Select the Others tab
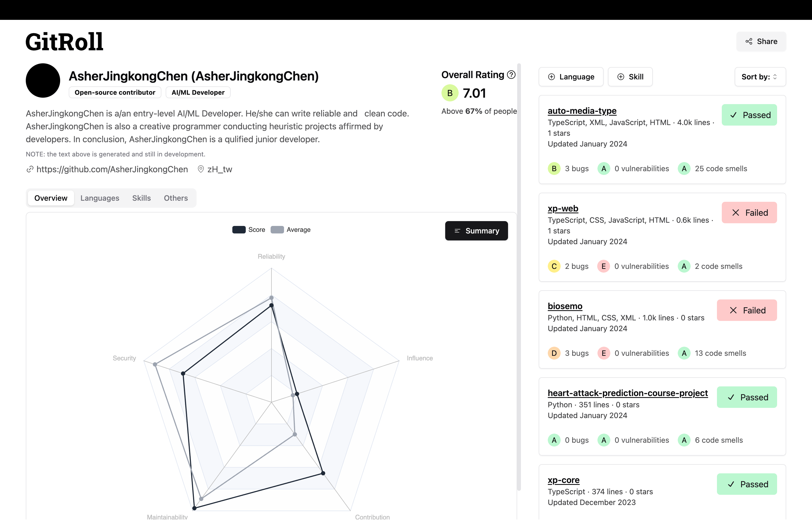 click(x=176, y=198)
